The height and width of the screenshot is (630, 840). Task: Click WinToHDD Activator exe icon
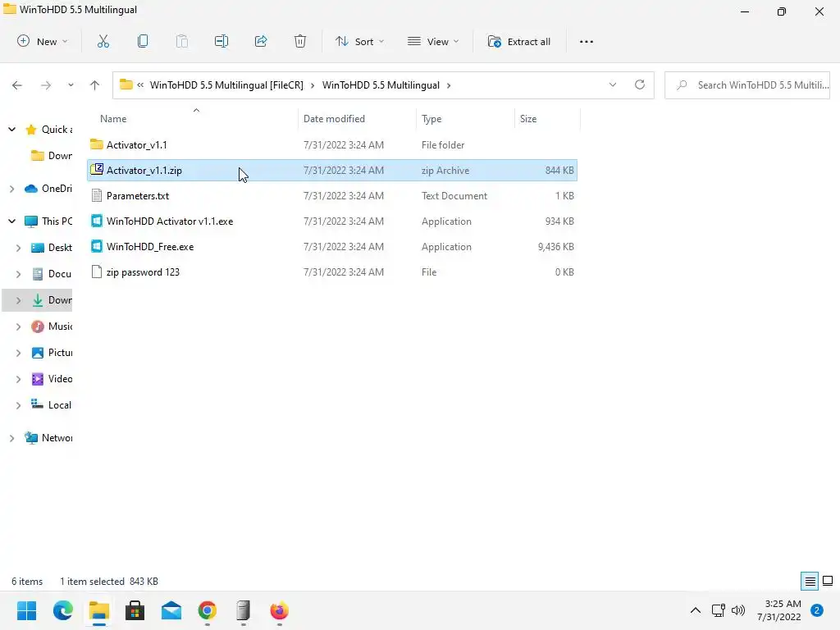[x=97, y=221]
